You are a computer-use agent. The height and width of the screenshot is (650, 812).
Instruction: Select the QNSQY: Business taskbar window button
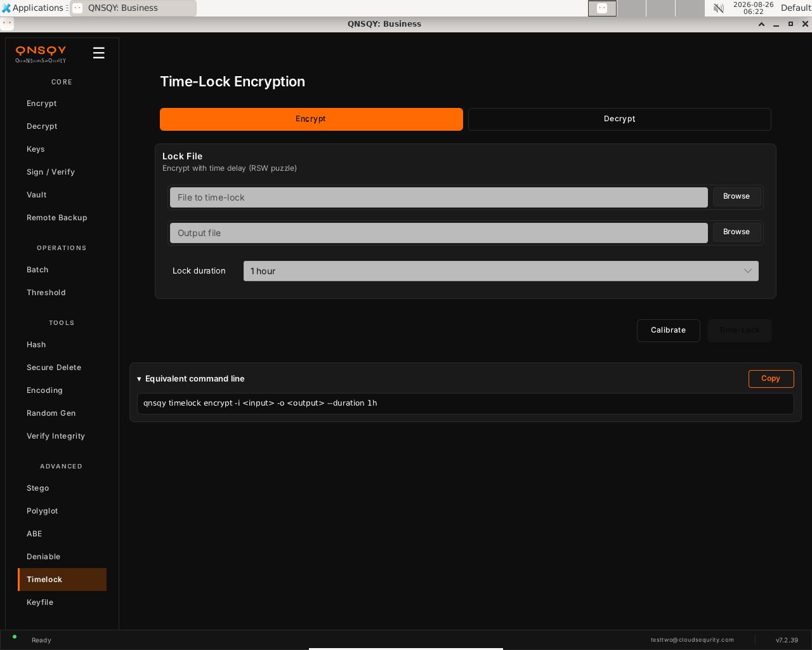133,8
